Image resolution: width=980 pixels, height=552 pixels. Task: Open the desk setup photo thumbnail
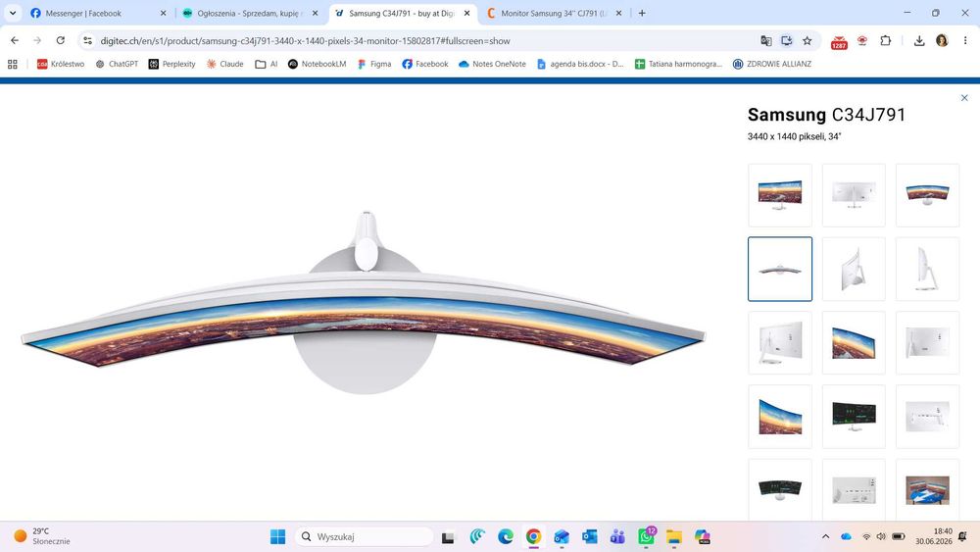(927, 490)
